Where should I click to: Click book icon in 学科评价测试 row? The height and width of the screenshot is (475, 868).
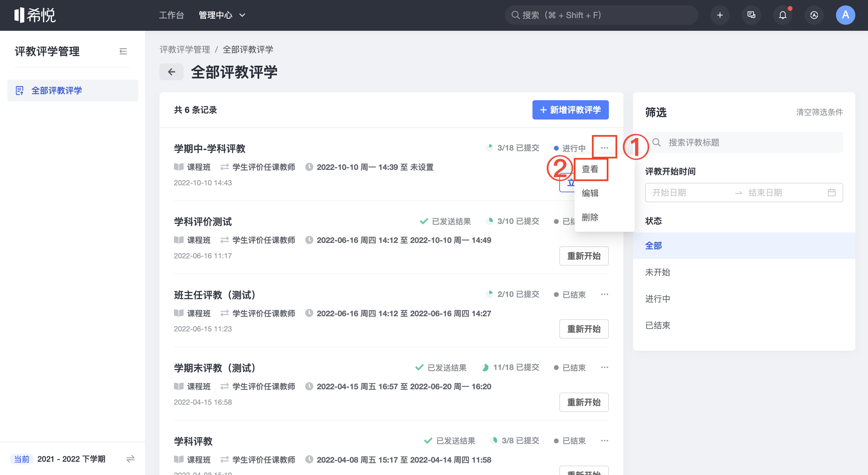[178, 240]
